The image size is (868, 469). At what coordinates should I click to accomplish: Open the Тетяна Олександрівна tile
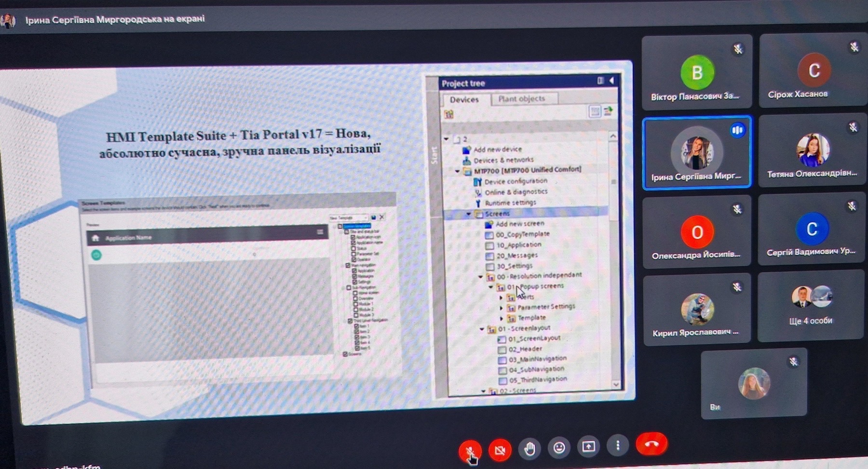[812, 150]
